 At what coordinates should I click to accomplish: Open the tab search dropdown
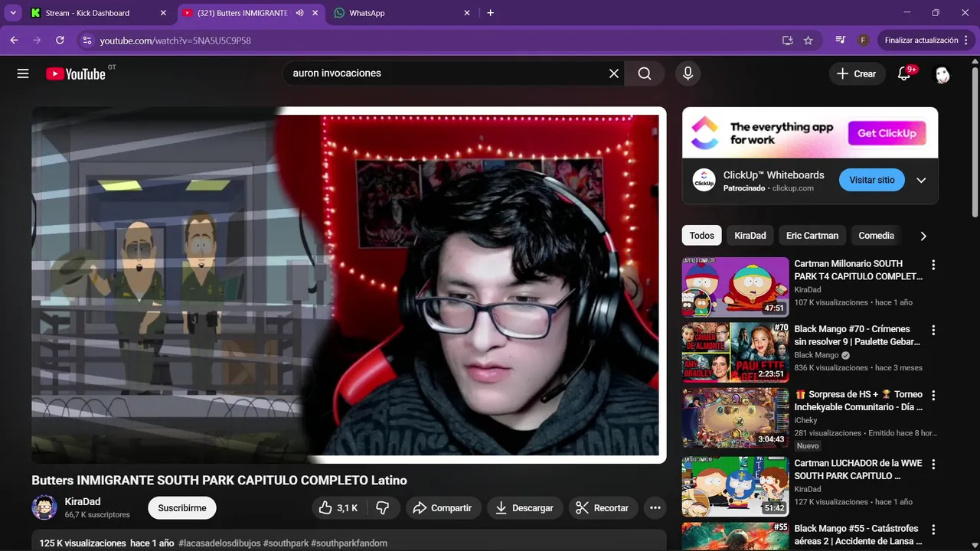point(14,13)
